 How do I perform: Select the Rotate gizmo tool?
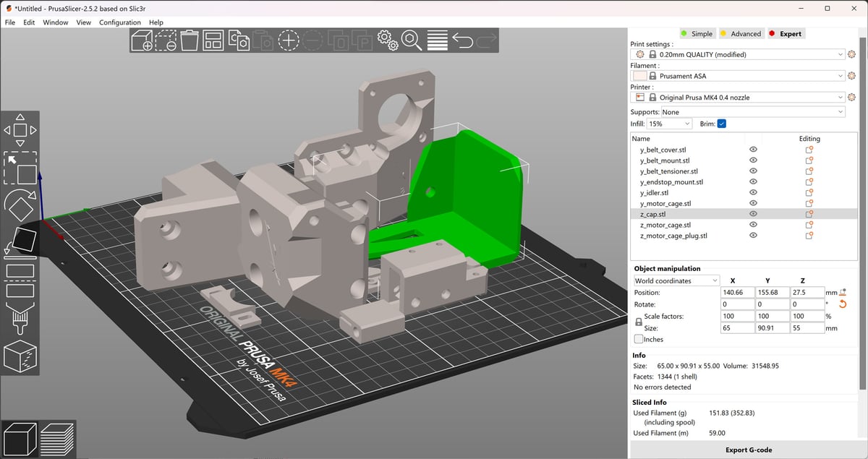[20, 205]
